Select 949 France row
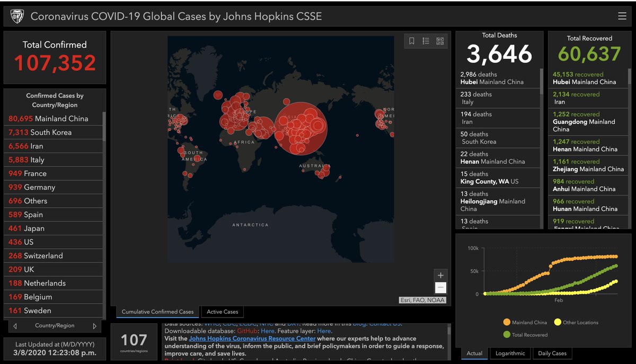Viewport: 636px width, 364px height. click(x=54, y=174)
